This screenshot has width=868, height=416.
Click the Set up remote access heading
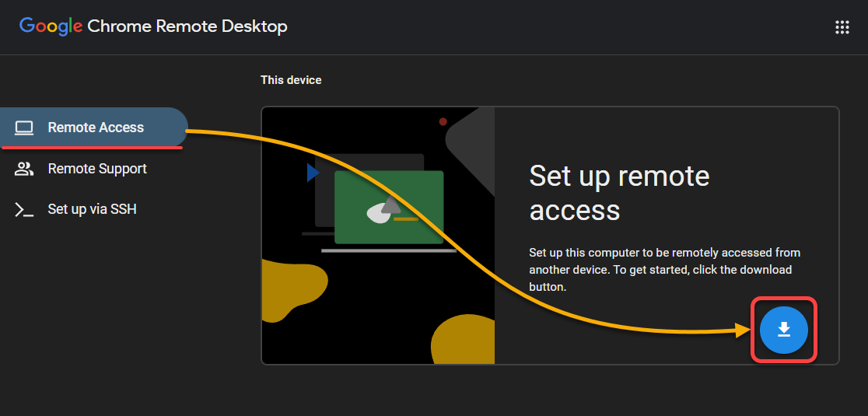click(x=619, y=193)
